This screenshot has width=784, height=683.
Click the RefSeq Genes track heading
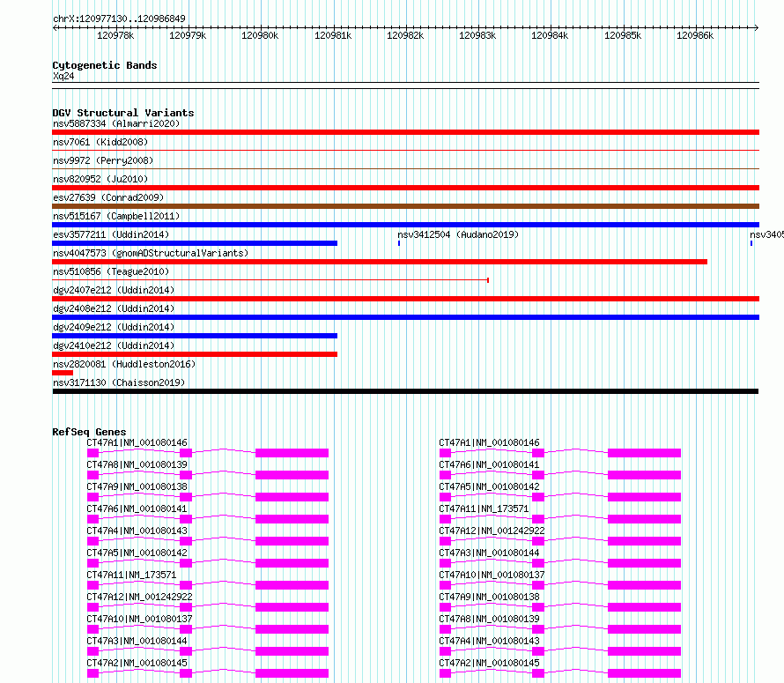89,432
